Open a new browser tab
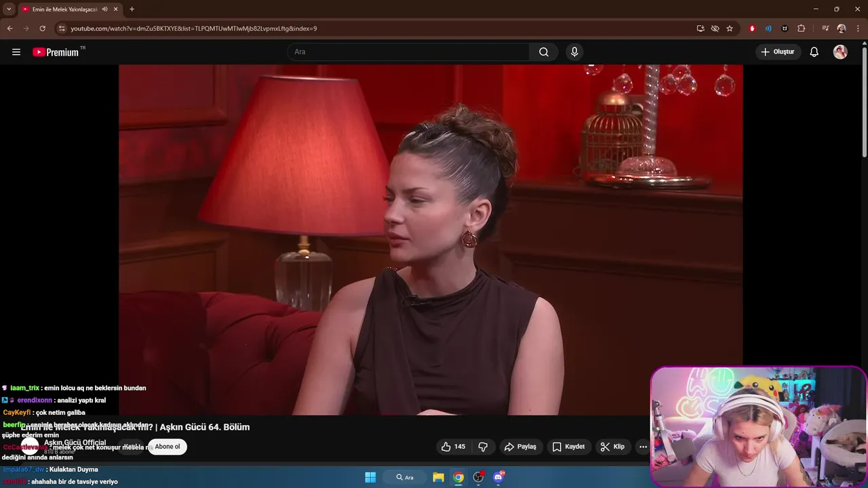Image resolution: width=868 pixels, height=488 pixels. [x=132, y=9]
